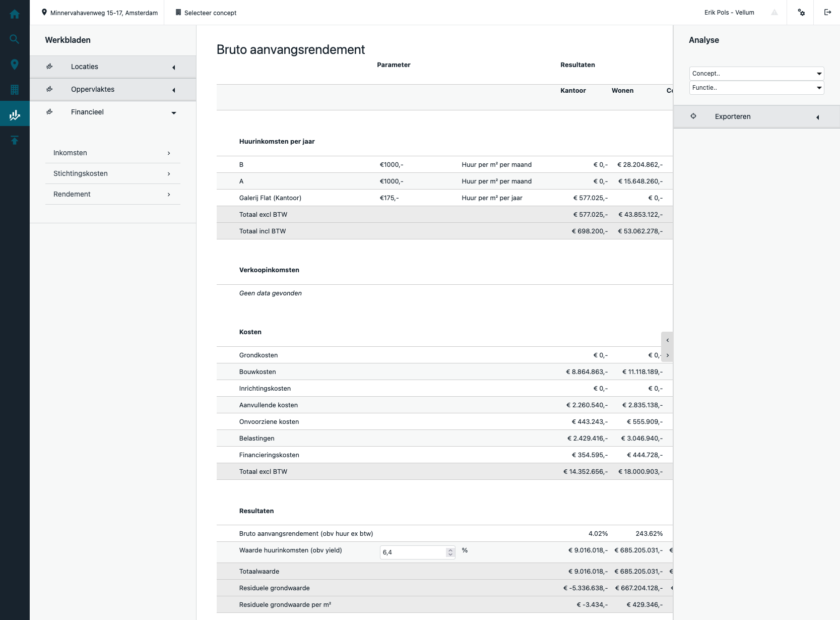Open the Functie dropdown in Analyse panel

tap(756, 88)
